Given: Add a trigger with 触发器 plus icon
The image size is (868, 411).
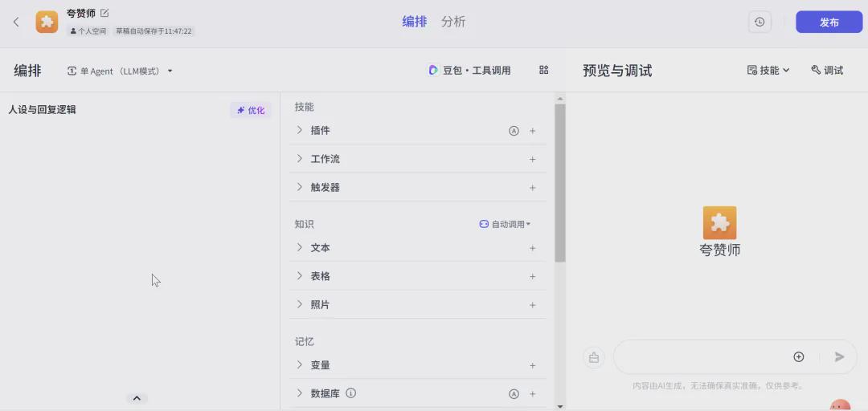Looking at the screenshot, I should (x=533, y=188).
